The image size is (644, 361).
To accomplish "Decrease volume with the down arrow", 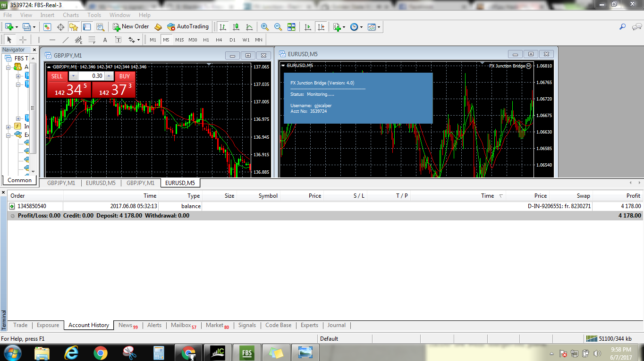I will point(73,76).
